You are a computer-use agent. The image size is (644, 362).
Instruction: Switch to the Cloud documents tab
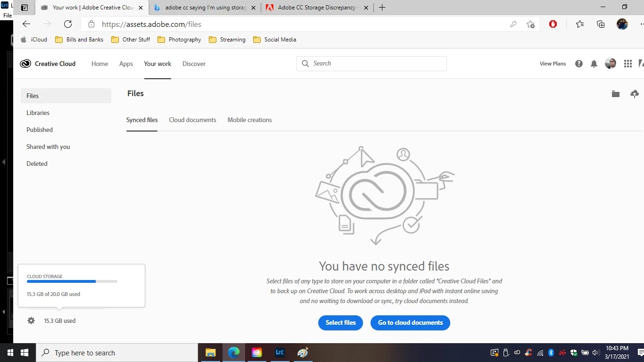point(192,120)
